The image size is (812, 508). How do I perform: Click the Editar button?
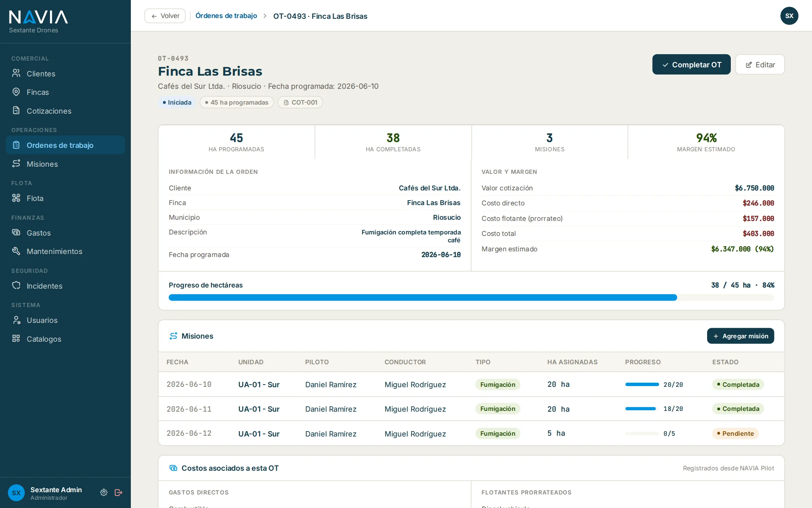click(x=760, y=64)
